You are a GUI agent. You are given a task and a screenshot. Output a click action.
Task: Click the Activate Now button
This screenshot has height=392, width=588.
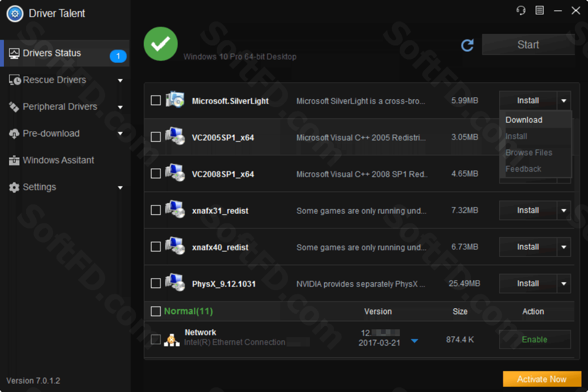coord(542,379)
